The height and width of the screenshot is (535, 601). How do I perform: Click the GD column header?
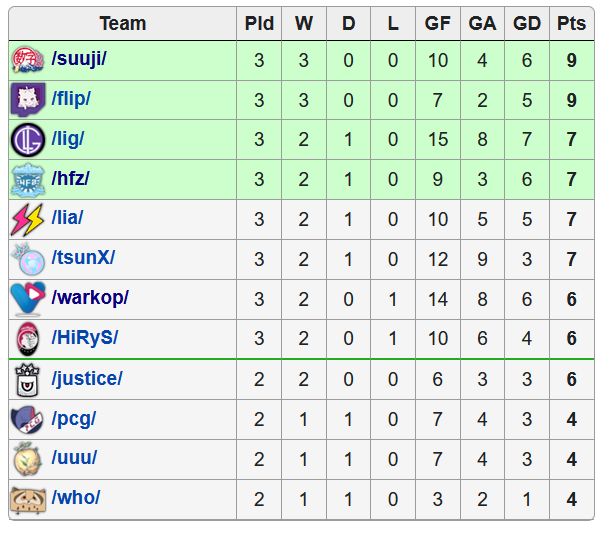point(527,23)
